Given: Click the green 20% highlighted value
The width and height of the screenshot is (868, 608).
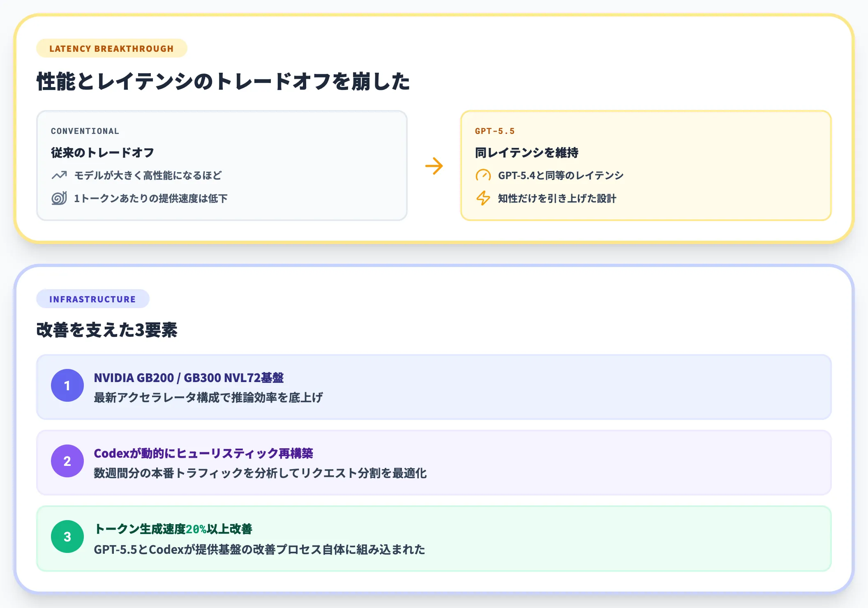Looking at the screenshot, I should (x=196, y=530).
